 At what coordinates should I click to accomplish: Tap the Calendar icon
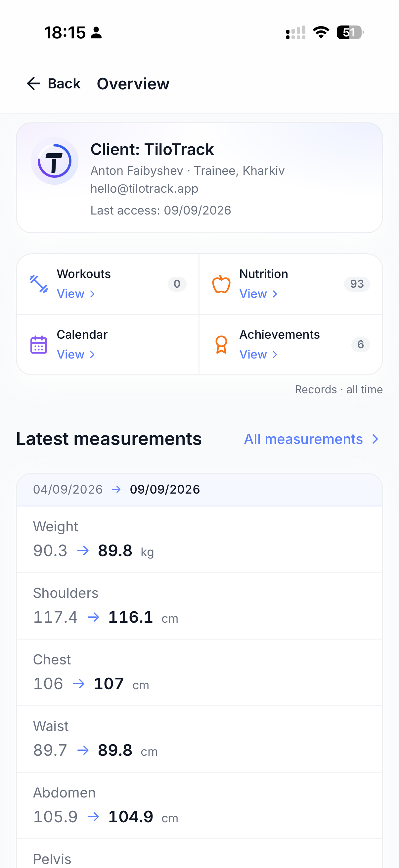[39, 345]
